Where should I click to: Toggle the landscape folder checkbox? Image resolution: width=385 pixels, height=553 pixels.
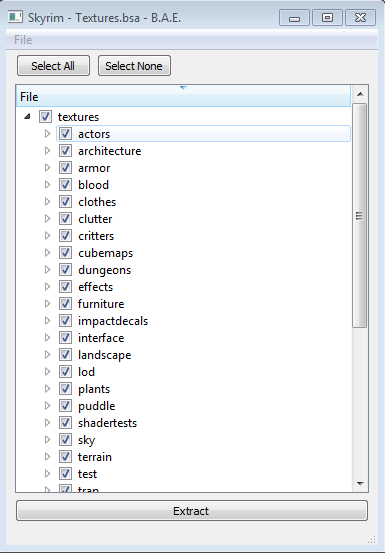(65, 354)
